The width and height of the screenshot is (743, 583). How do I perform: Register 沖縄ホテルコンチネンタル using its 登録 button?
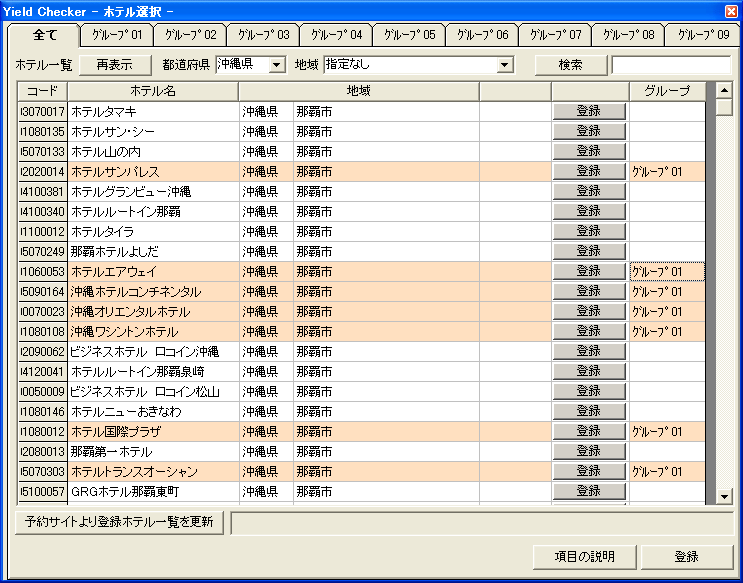point(589,291)
